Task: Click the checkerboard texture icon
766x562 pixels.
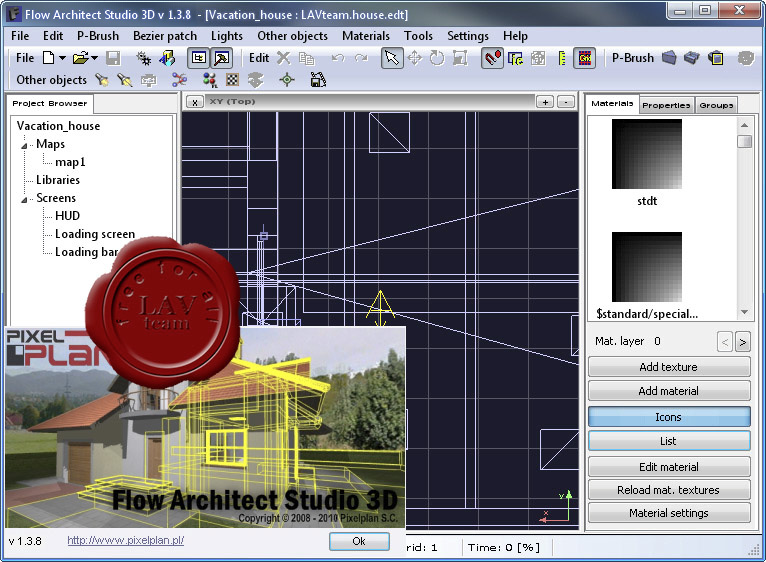Action: pos(233,80)
